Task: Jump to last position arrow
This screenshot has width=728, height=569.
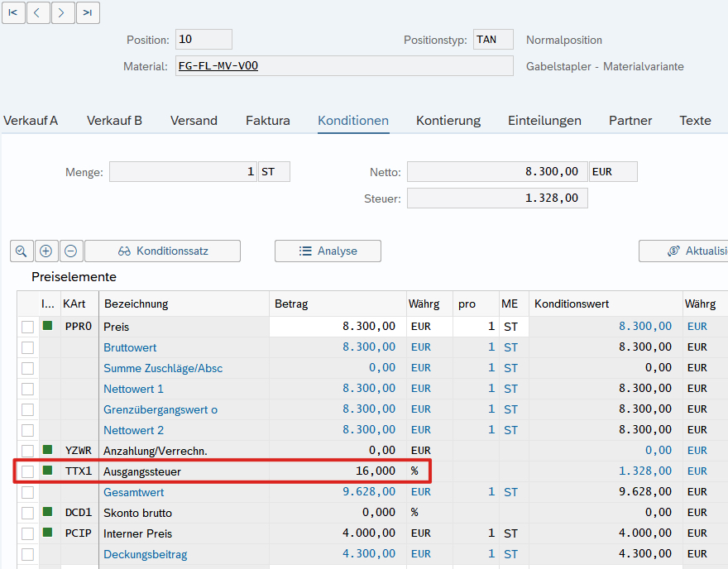Action: click(88, 12)
